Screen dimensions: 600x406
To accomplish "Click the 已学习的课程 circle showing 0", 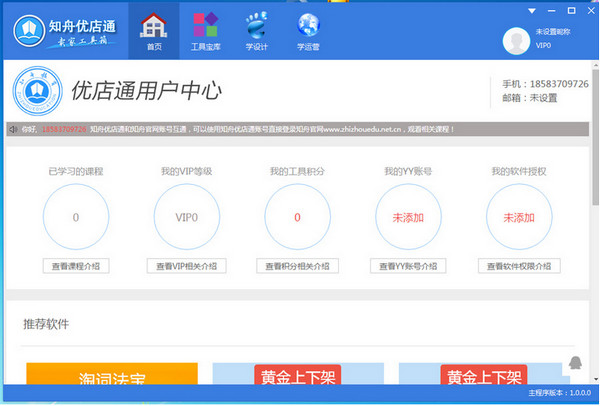I will [x=76, y=217].
